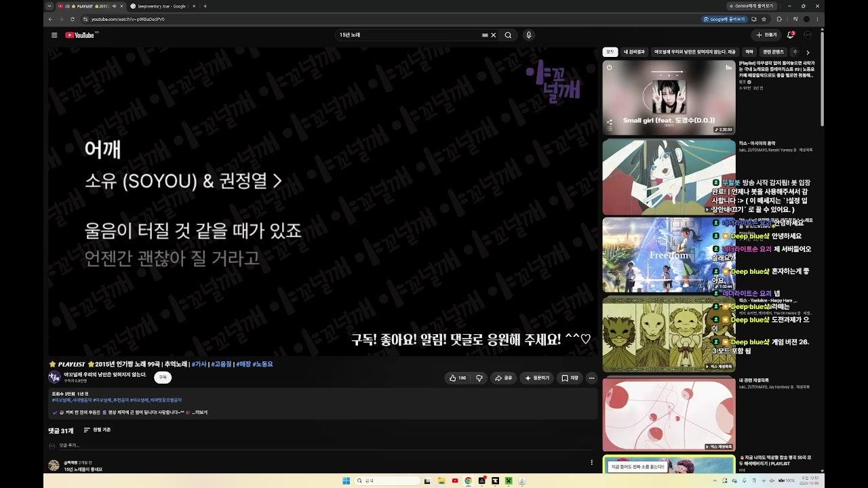The width and height of the screenshot is (868, 488).
Task: Open a new browser tab
Action: [x=205, y=6]
